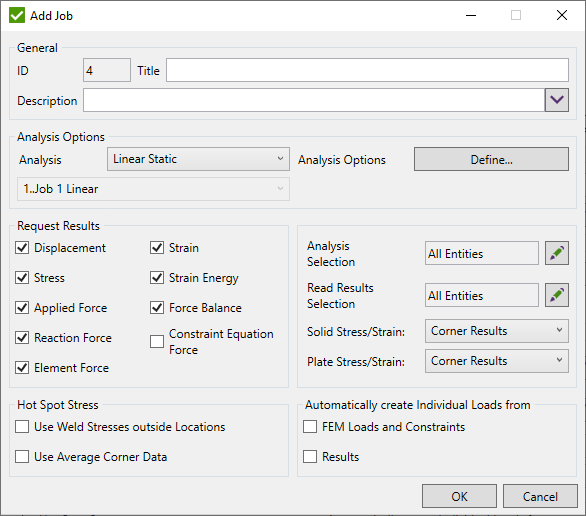Uncheck the Strain checkbox

(x=157, y=247)
